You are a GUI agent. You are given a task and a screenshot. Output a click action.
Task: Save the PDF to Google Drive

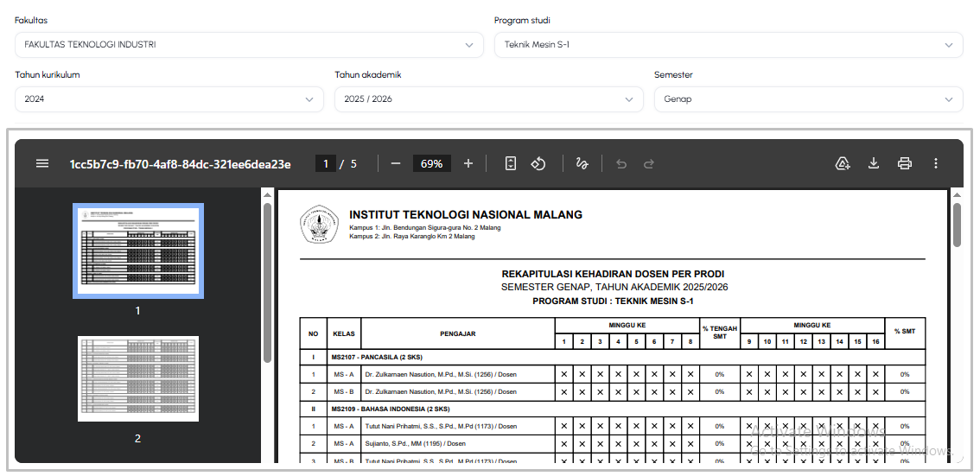[843, 163]
